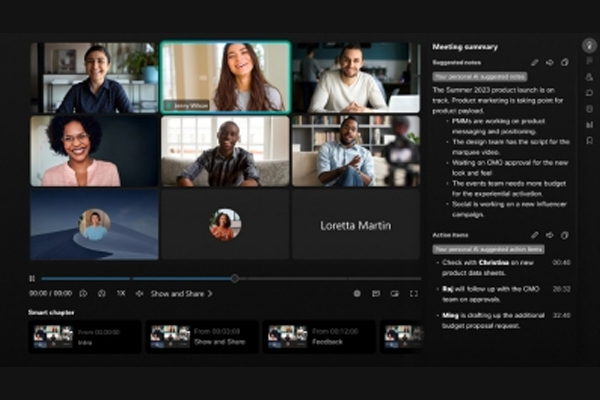The height and width of the screenshot is (400, 600).
Task: Pause the recording playback
Action: pyautogui.click(x=32, y=278)
